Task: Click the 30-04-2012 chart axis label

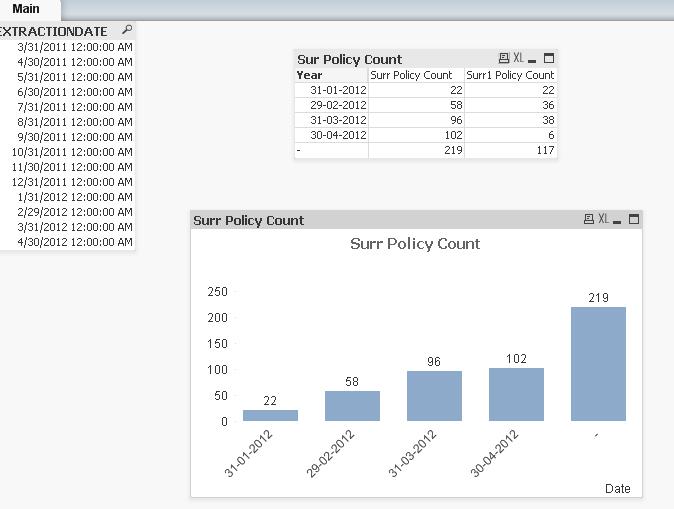Action: (494, 454)
